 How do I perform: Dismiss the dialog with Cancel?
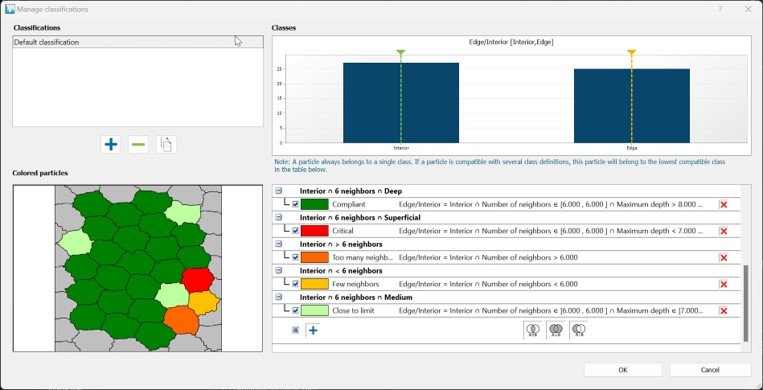tap(711, 370)
